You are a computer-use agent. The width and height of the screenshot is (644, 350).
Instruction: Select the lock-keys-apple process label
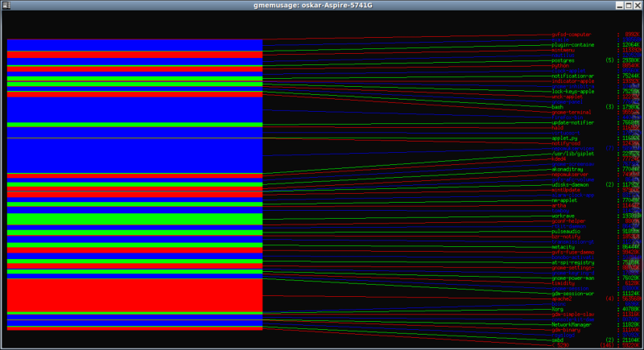(572, 92)
